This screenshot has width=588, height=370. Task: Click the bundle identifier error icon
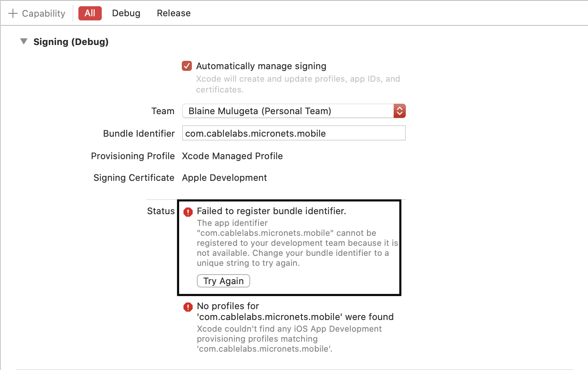click(188, 212)
